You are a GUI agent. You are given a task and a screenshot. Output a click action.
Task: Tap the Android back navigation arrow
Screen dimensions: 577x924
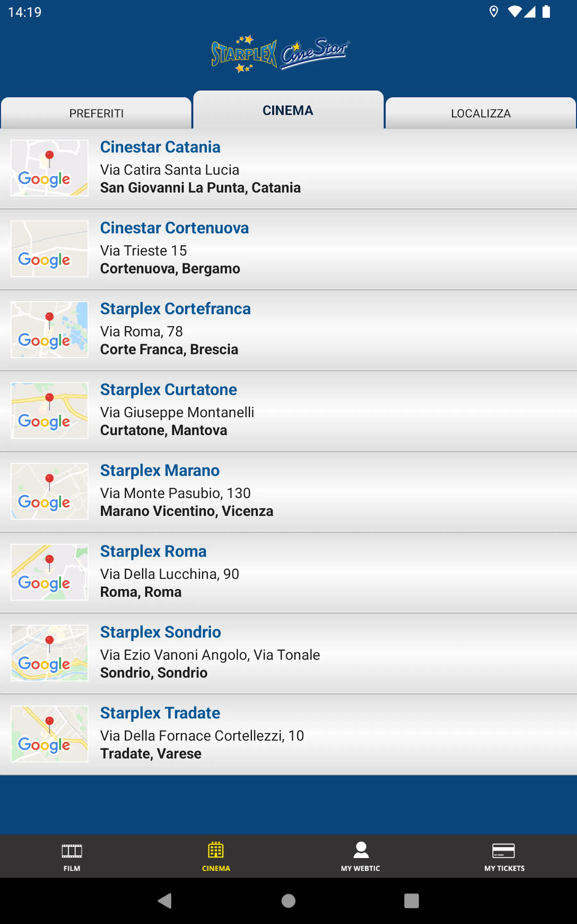[x=165, y=901]
